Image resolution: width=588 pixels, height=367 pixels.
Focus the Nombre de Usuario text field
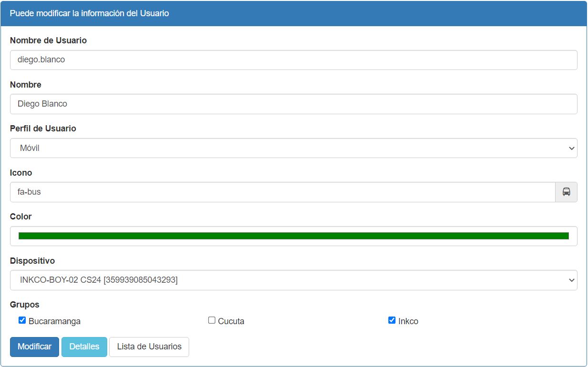tap(293, 60)
